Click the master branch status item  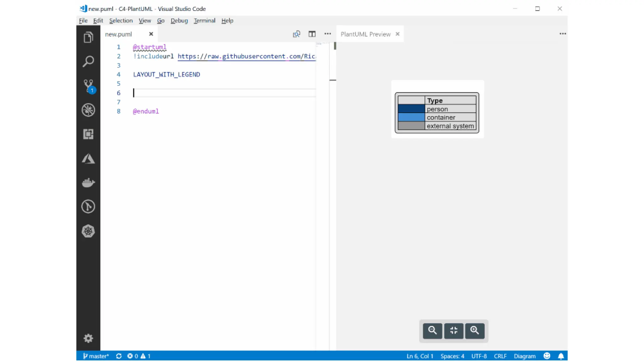coord(96,356)
